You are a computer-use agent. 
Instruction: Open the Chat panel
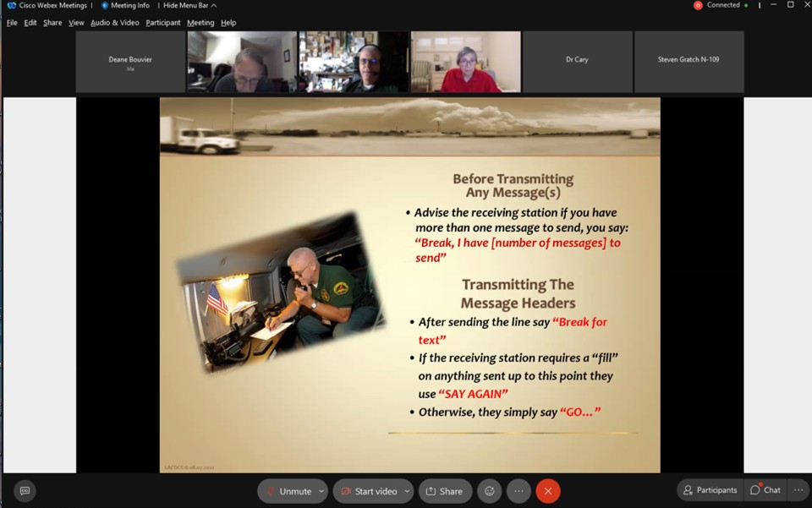pos(765,490)
